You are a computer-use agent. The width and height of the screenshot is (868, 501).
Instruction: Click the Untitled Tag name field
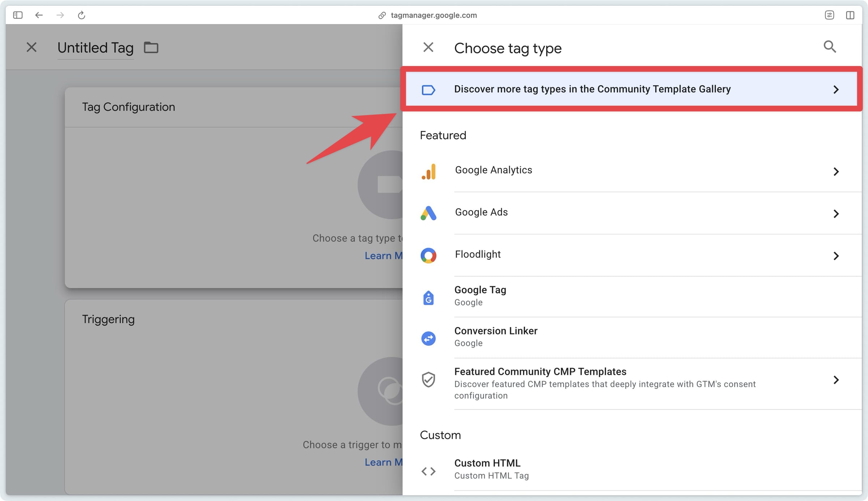pyautogui.click(x=95, y=48)
